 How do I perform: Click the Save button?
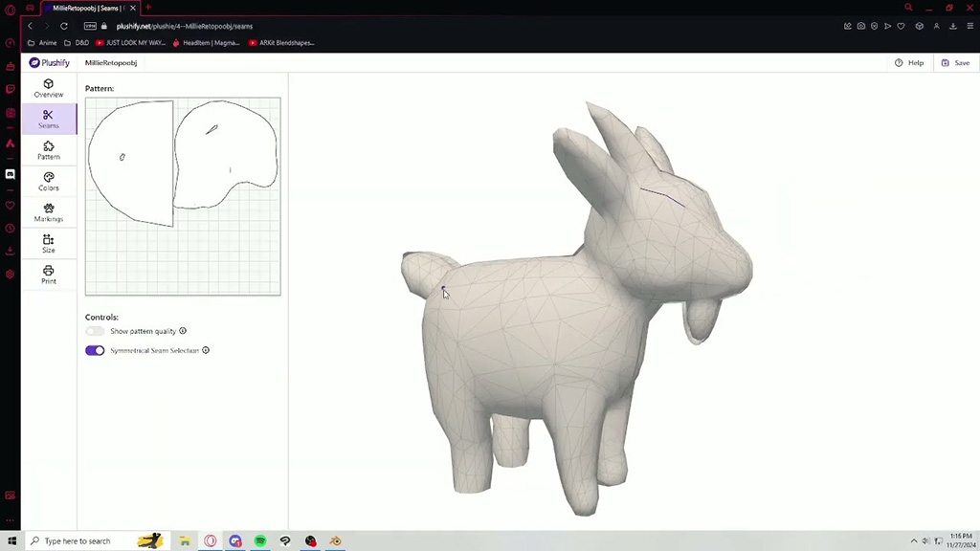[x=956, y=62]
